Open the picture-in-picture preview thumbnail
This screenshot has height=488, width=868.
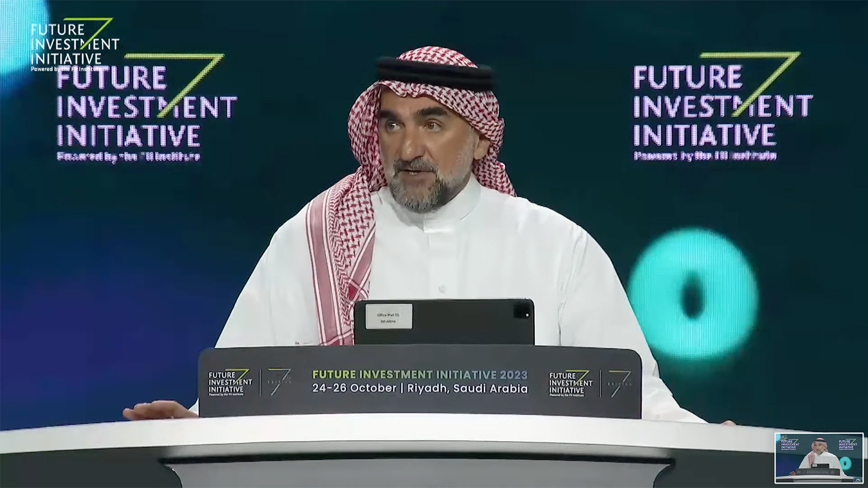[x=819, y=457]
